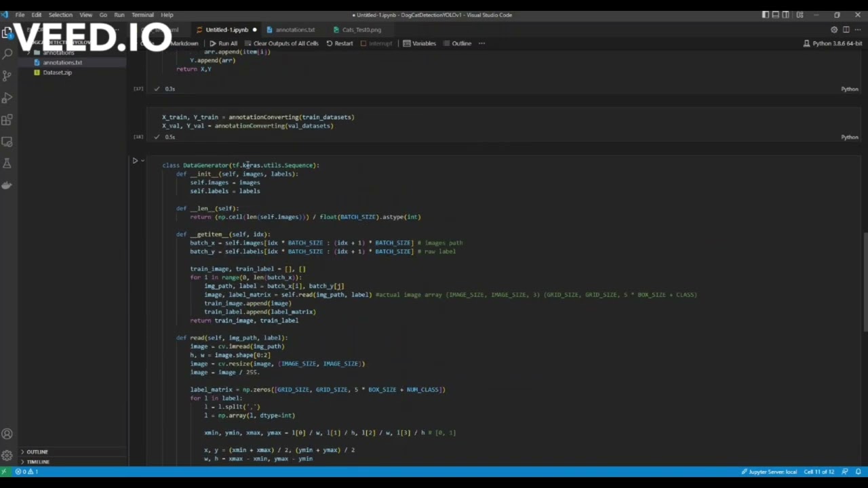
Task: Open the Accounts menu icon
Action: [7, 434]
